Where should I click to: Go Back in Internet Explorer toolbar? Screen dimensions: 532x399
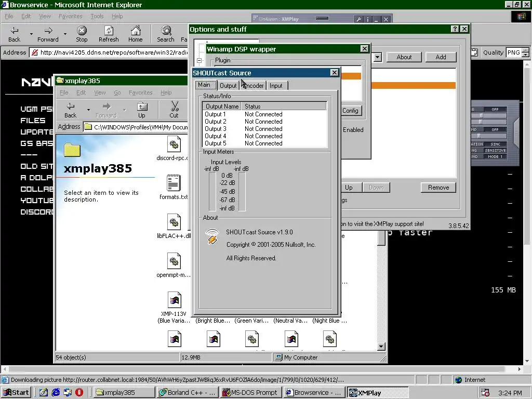tap(14, 34)
